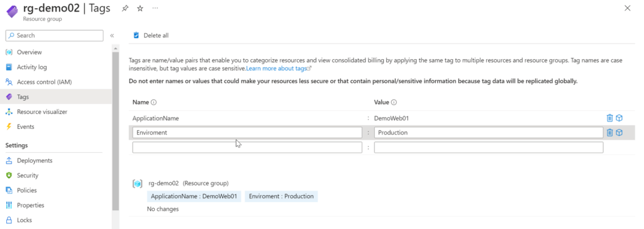Open resources cube icon for Enviroment tag

(x=619, y=132)
